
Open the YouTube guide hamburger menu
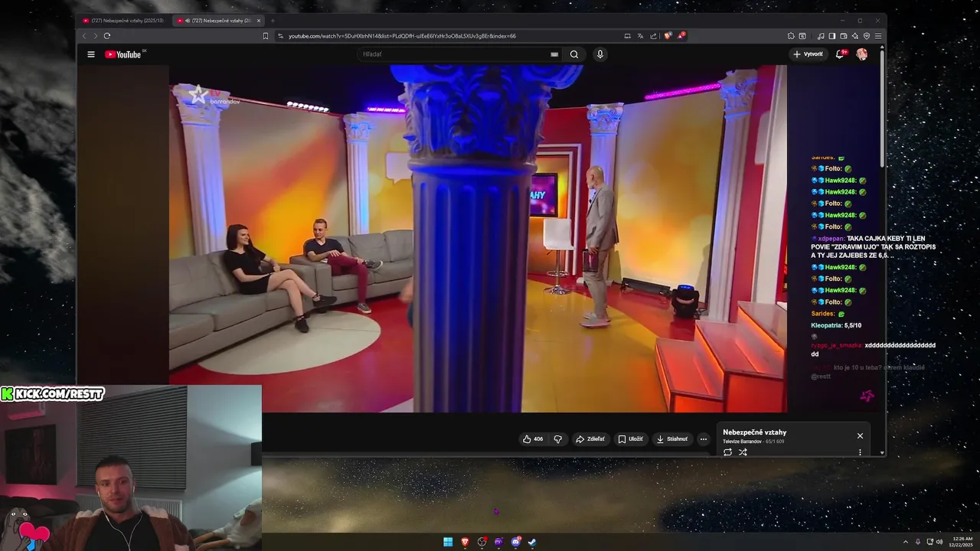[91, 54]
